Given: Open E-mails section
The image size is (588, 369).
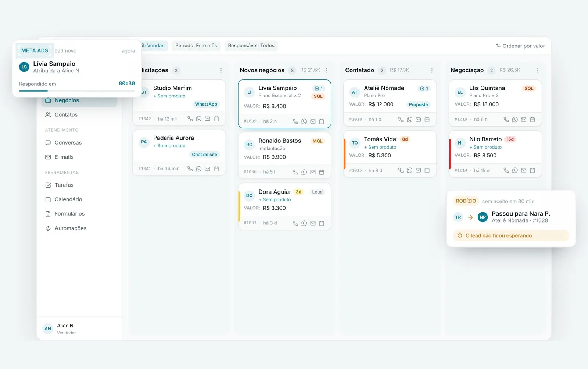Looking at the screenshot, I should point(79,157).
